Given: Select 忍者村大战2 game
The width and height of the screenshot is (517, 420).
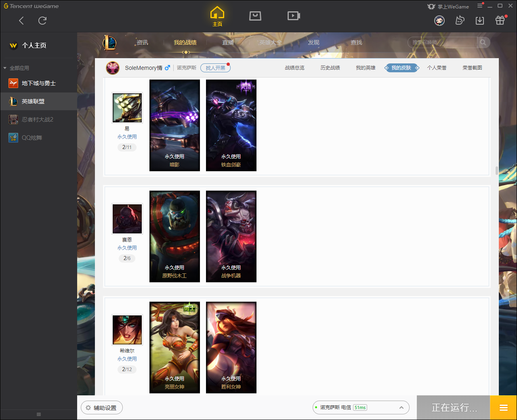Looking at the screenshot, I should [39, 120].
